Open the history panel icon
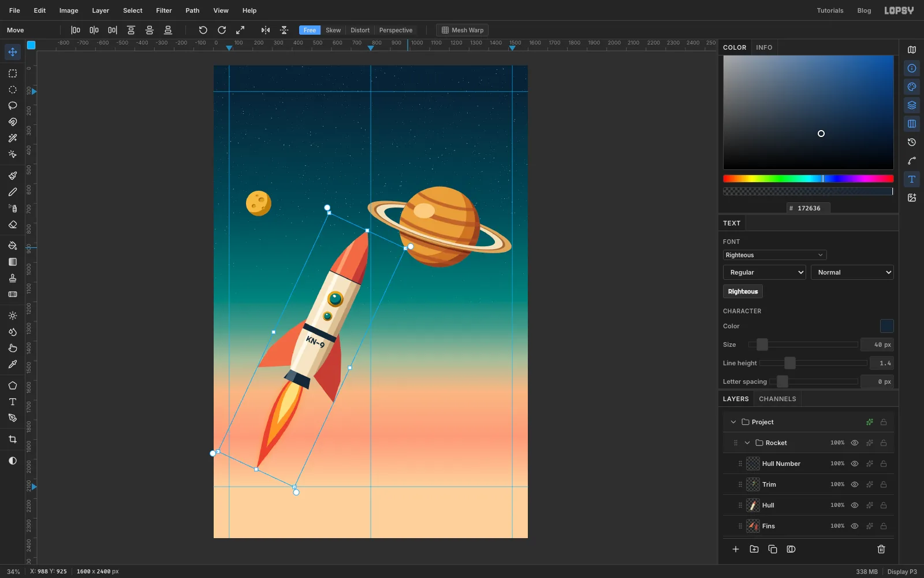Viewport: 924px width, 578px height. tap(912, 142)
